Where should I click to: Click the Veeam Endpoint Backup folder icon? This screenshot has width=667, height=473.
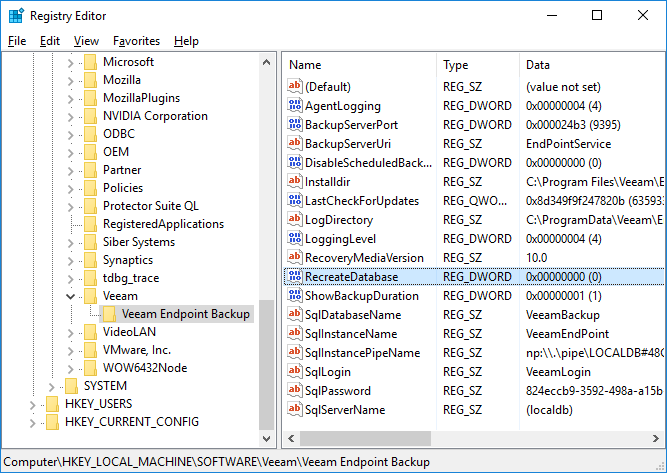click(x=109, y=314)
